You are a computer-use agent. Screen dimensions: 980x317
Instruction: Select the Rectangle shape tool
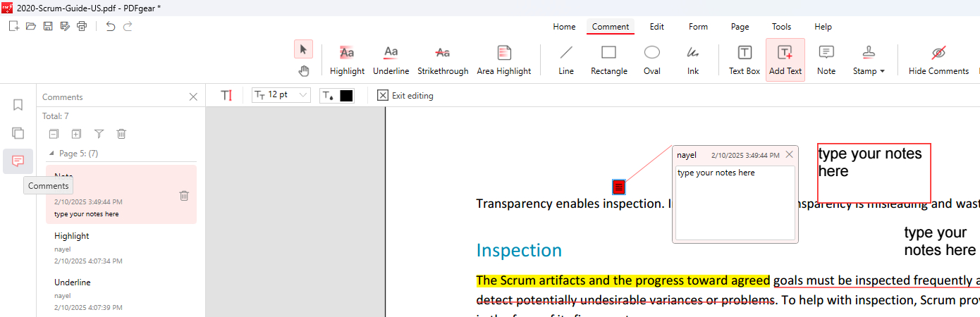click(x=609, y=60)
